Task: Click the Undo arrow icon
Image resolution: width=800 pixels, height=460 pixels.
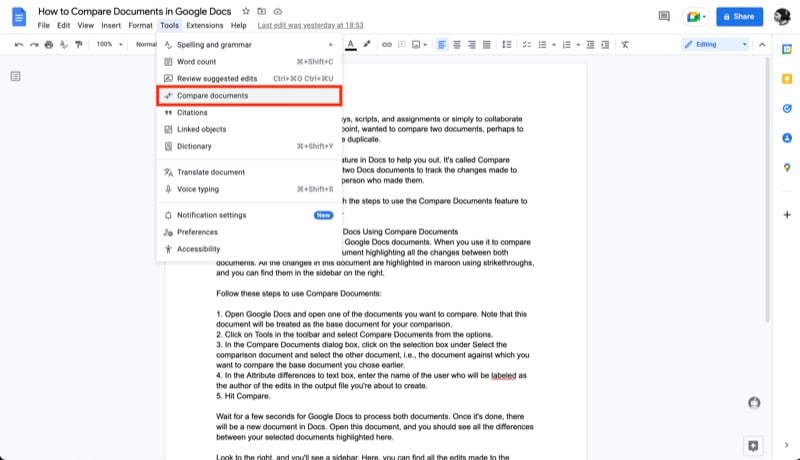Action: click(19, 45)
